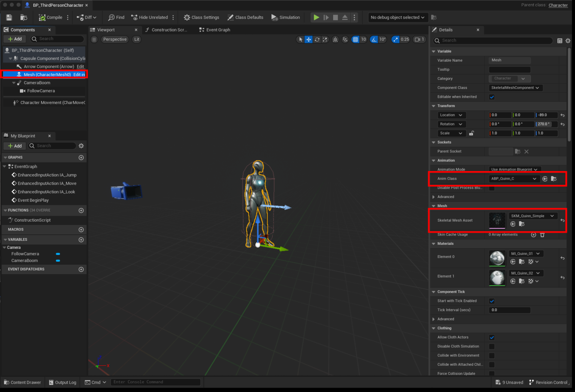Click the Save asset icon

click(x=8, y=17)
